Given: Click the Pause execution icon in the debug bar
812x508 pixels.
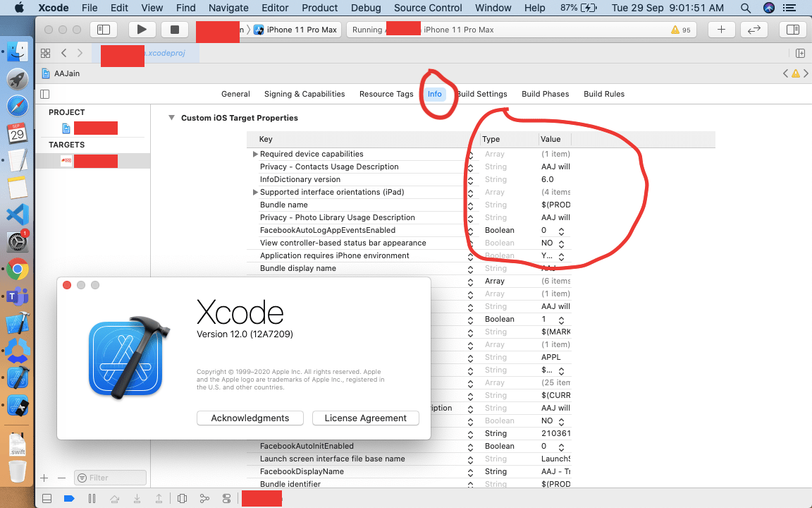Looking at the screenshot, I should [x=92, y=498].
